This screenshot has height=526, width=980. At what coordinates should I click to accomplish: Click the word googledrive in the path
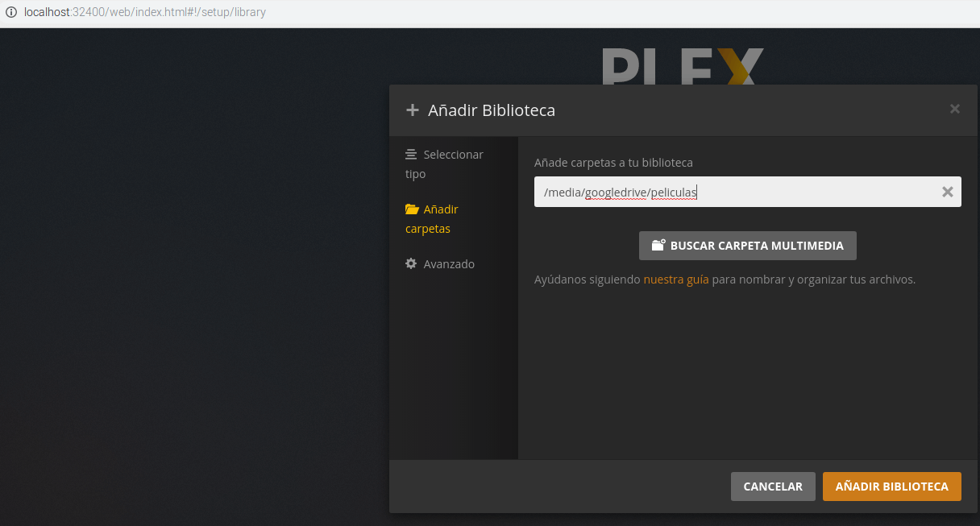pos(617,192)
